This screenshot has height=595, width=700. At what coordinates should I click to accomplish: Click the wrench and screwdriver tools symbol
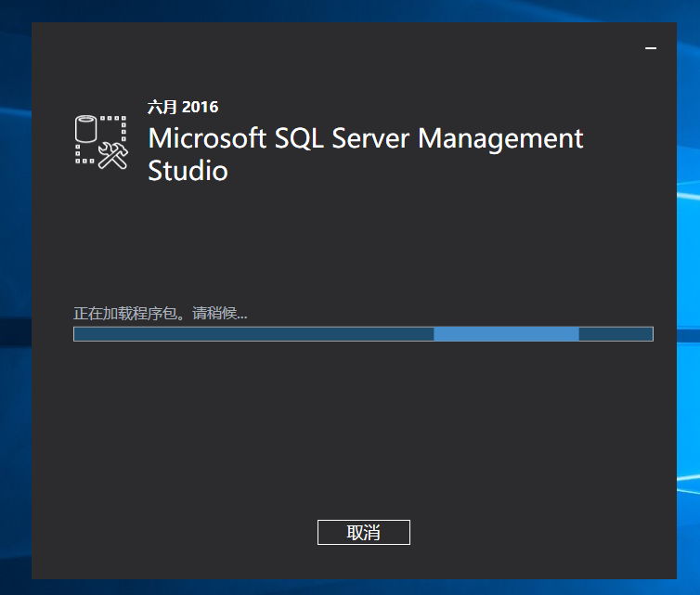112,156
